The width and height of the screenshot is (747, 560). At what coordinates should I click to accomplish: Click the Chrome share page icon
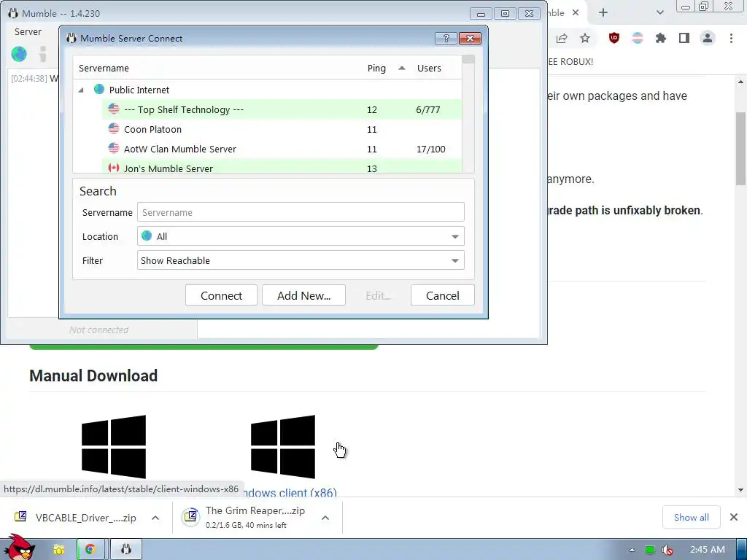(562, 39)
